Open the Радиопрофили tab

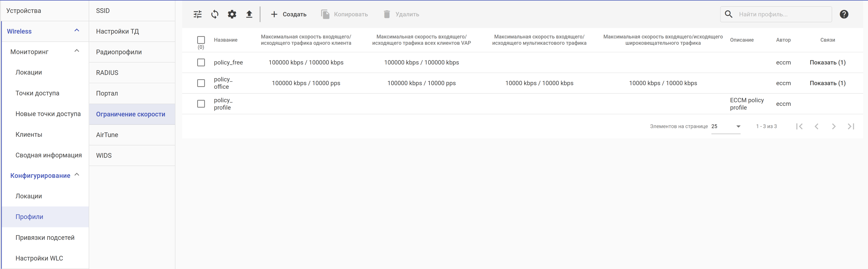coord(119,52)
